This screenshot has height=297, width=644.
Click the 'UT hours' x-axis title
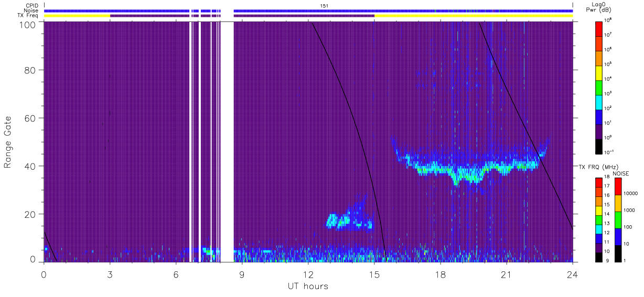(x=308, y=287)
